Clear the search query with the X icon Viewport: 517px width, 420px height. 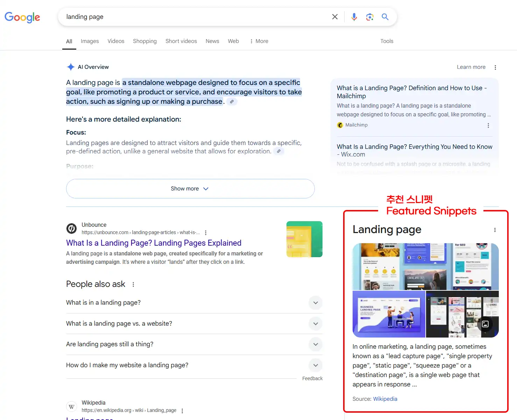pyautogui.click(x=334, y=16)
